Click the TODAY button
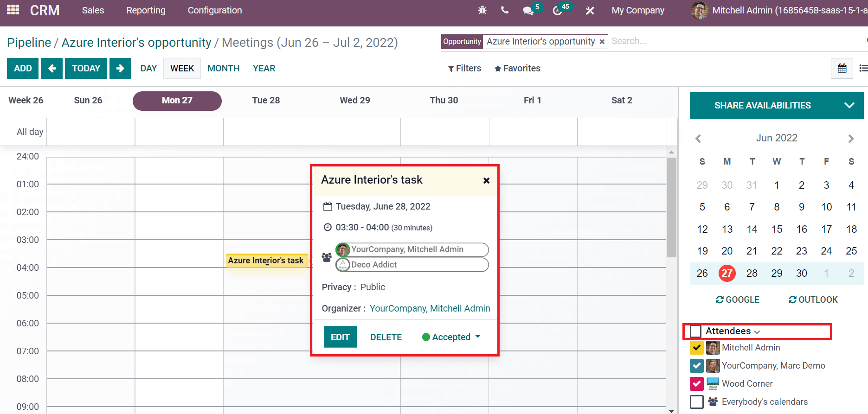This screenshot has width=868, height=414. 86,68
